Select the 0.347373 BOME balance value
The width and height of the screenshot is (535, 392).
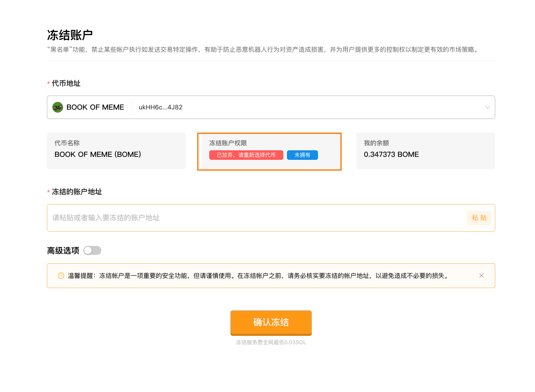(x=391, y=154)
